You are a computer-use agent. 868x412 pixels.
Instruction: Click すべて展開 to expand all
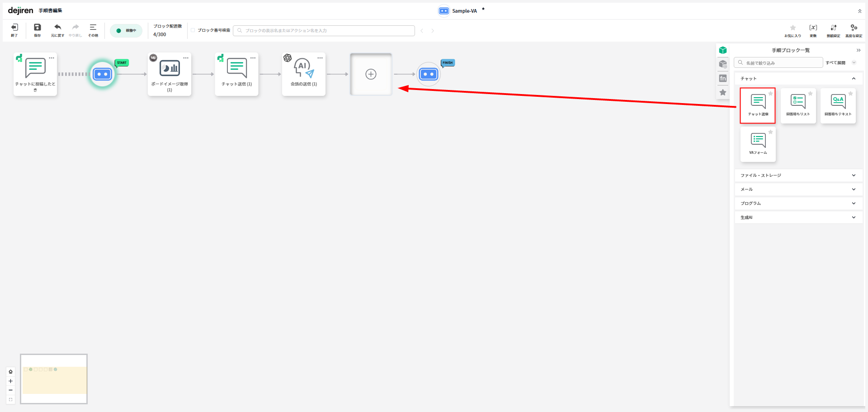coord(835,63)
